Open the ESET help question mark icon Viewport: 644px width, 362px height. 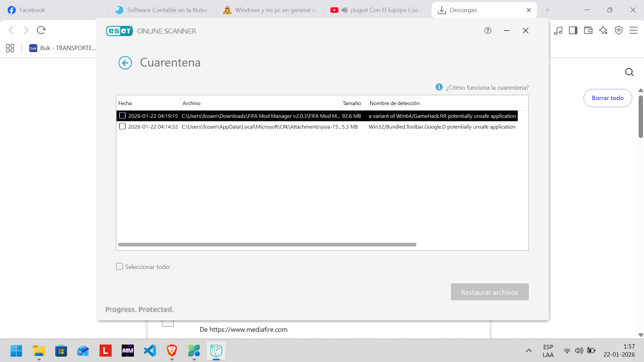488,31
